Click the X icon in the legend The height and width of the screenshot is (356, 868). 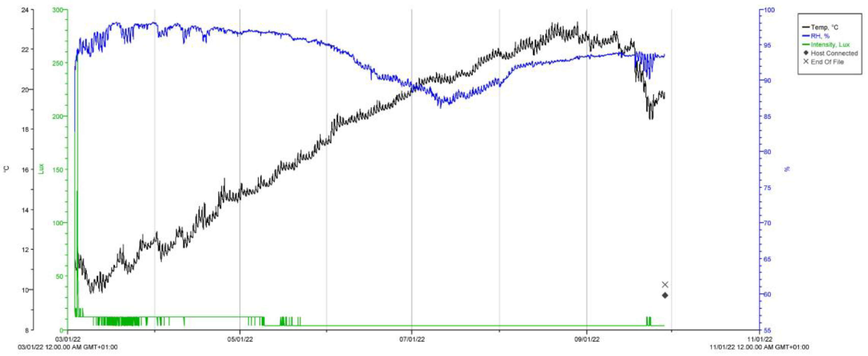pyautogui.click(x=806, y=61)
